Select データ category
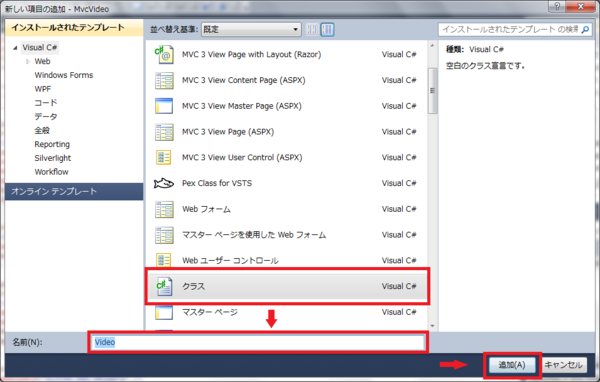This screenshot has height=382, width=600. pyautogui.click(x=46, y=116)
